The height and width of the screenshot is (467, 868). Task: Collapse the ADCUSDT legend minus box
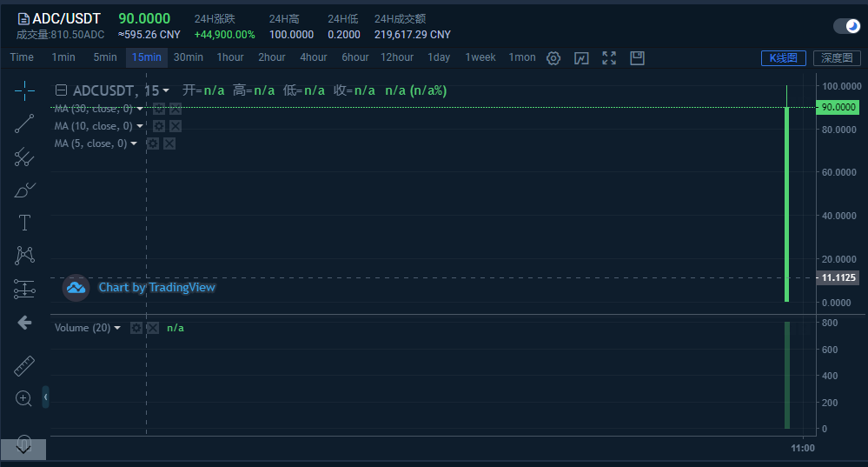point(61,90)
